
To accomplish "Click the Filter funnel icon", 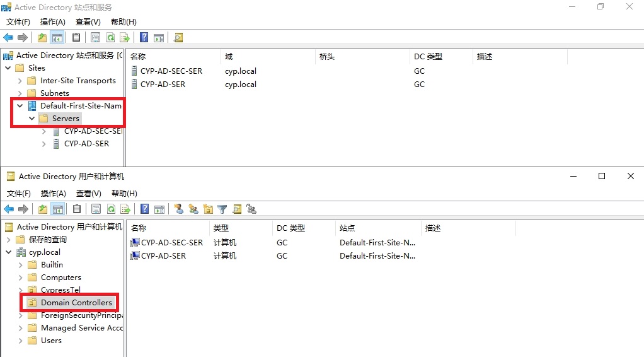I will (x=222, y=209).
